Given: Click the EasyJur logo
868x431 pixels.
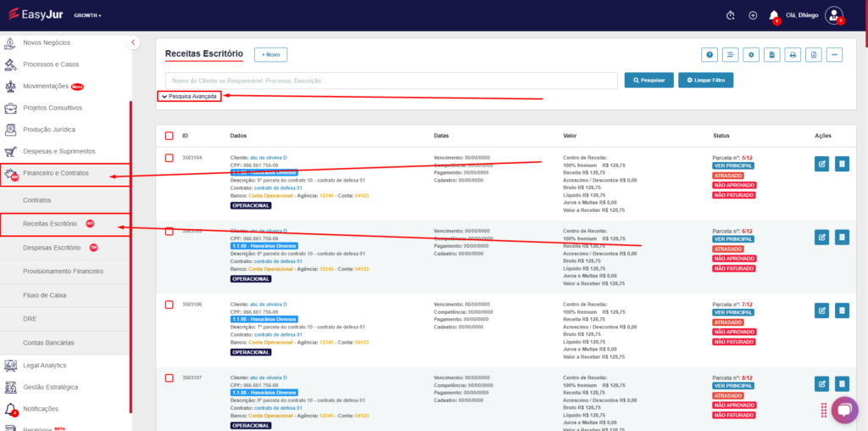Looking at the screenshot, I should (36, 14).
